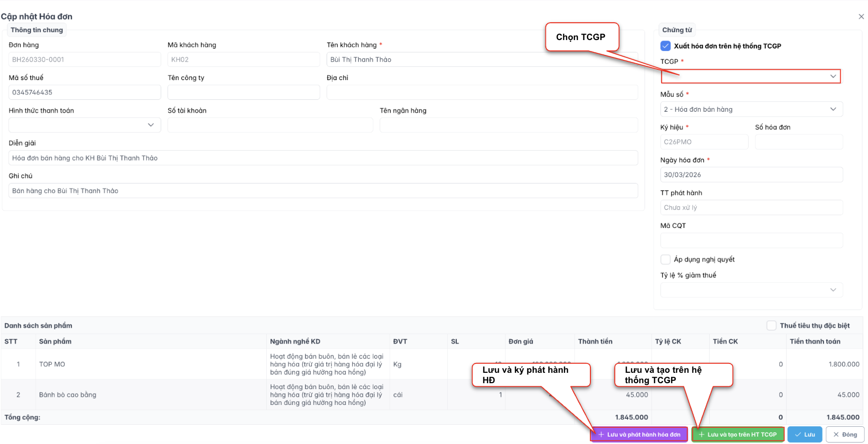Close the invoice update dialog with X
Screen dimensions: 868x444
click(x=861, y=16)
